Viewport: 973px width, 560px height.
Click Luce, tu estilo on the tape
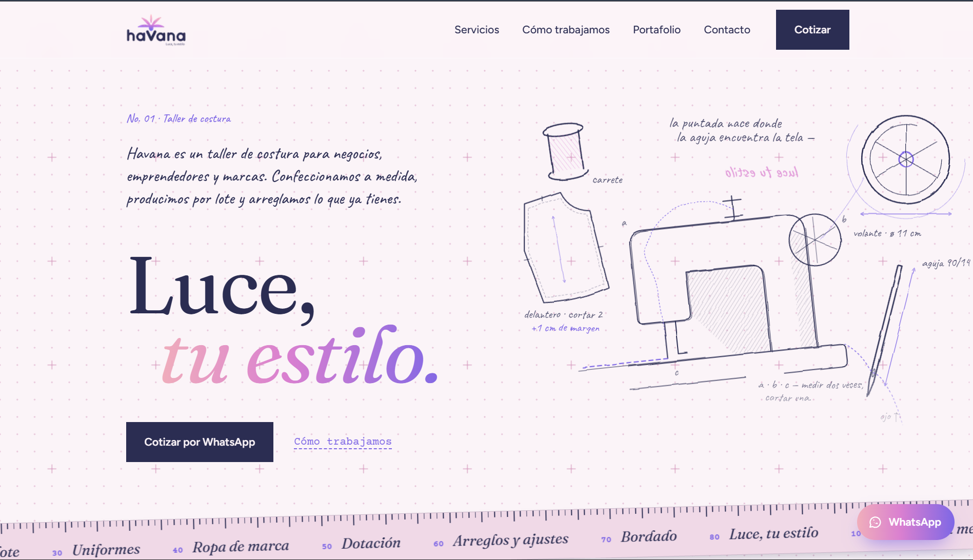coord(773,533)
